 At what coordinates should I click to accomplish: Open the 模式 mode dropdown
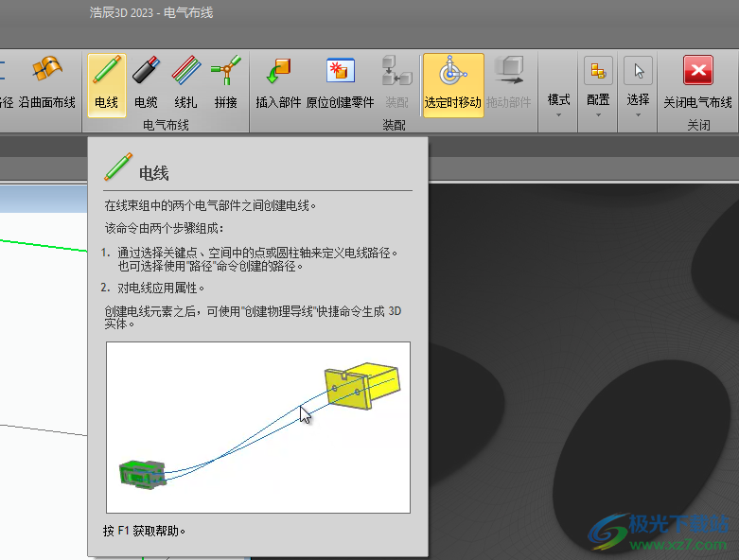(558, 104)
